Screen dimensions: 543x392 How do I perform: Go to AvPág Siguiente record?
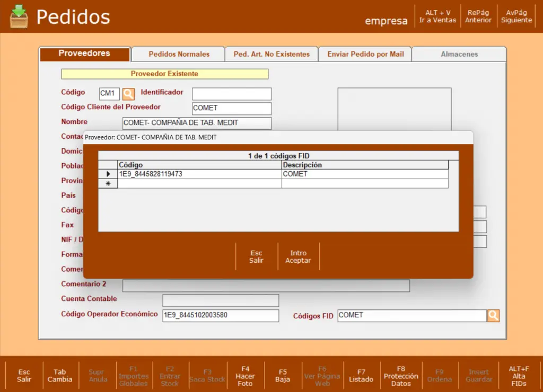pos(516,16)
